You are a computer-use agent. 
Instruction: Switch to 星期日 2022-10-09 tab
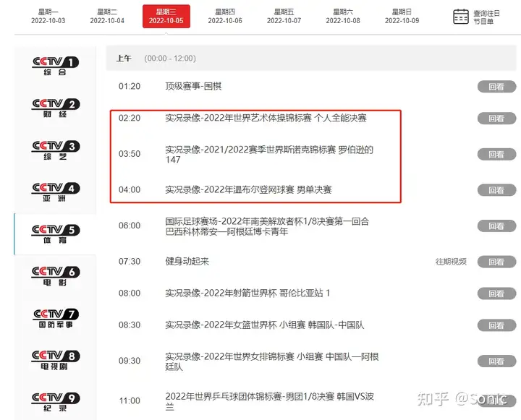tap(402, 17)
